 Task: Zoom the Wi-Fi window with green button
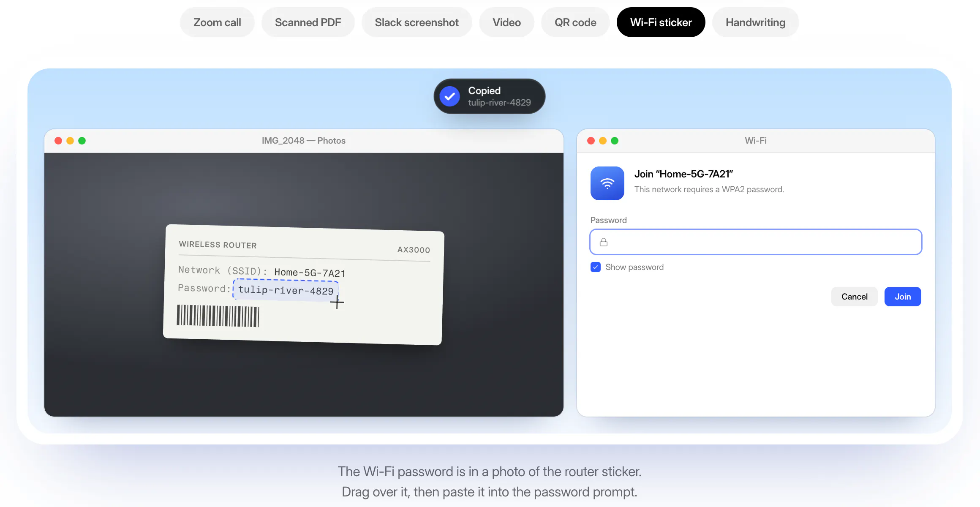615,141
